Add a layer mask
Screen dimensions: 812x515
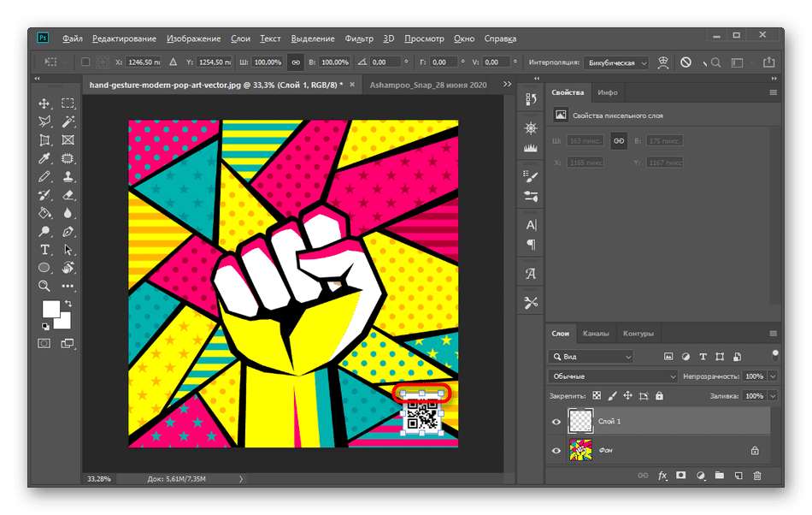[x=681, y=475]
